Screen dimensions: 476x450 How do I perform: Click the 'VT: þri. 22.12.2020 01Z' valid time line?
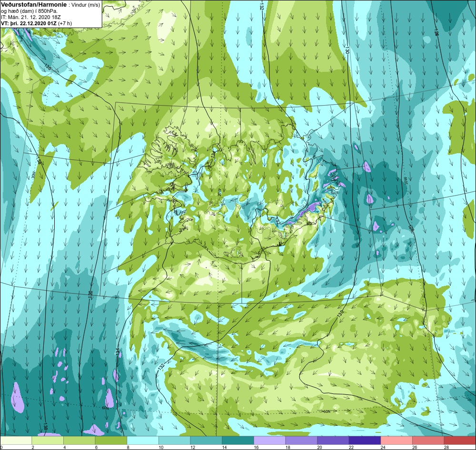tap(29, 23)
